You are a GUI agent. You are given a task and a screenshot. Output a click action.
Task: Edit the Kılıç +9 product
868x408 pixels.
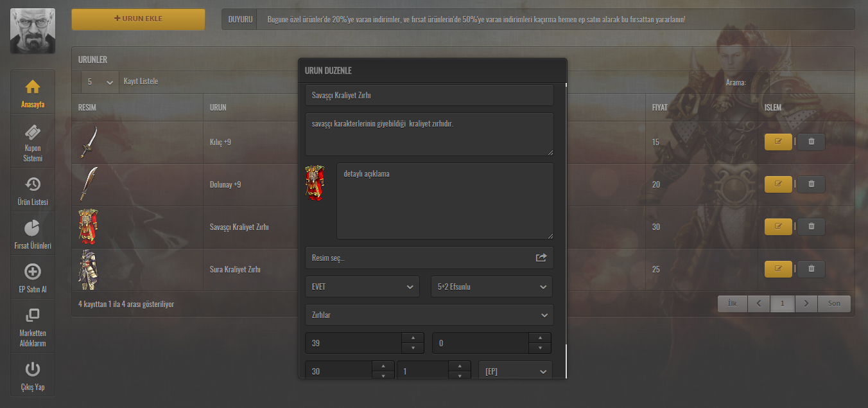coord(778,141)
